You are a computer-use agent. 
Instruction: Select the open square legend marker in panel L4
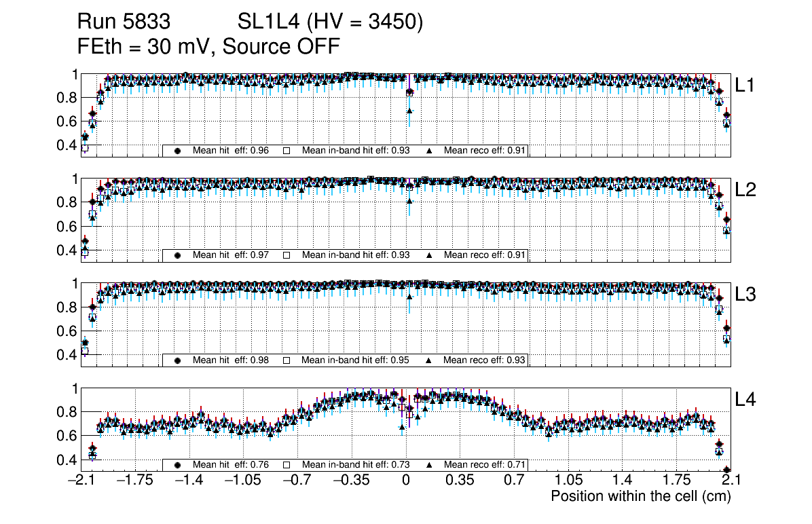point(287,465)
